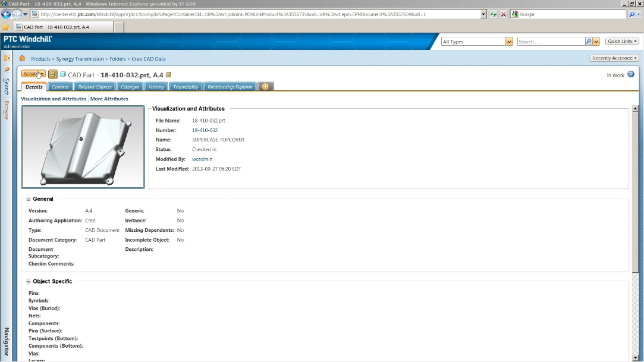Stop page loading with red X
The height and width of the screenshot is (362, 644).
coord(503,14)
